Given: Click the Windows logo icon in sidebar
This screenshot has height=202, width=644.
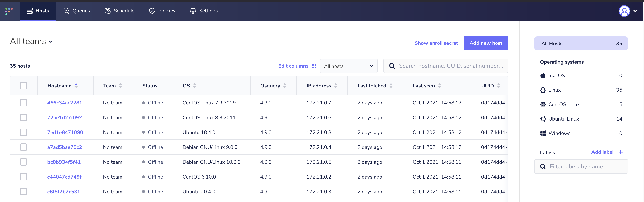Looking at the screenshot, I should [543, 133].
